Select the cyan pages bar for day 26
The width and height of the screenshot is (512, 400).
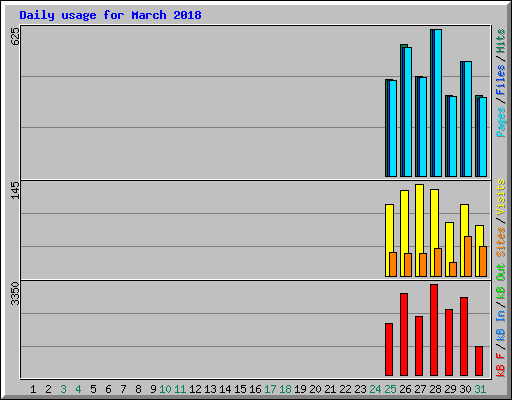pos(408,112)
